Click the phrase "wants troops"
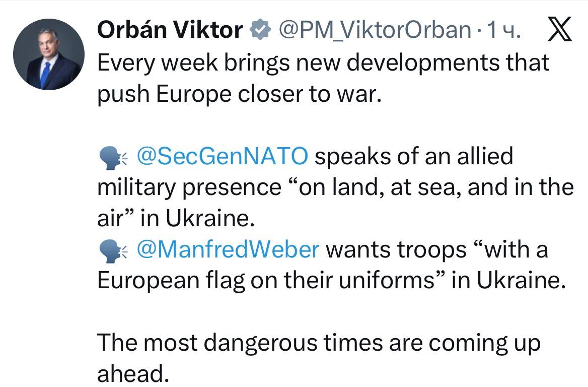Image resolution: width=588 pixels, height=387 pixels. [x=398, y=250]
